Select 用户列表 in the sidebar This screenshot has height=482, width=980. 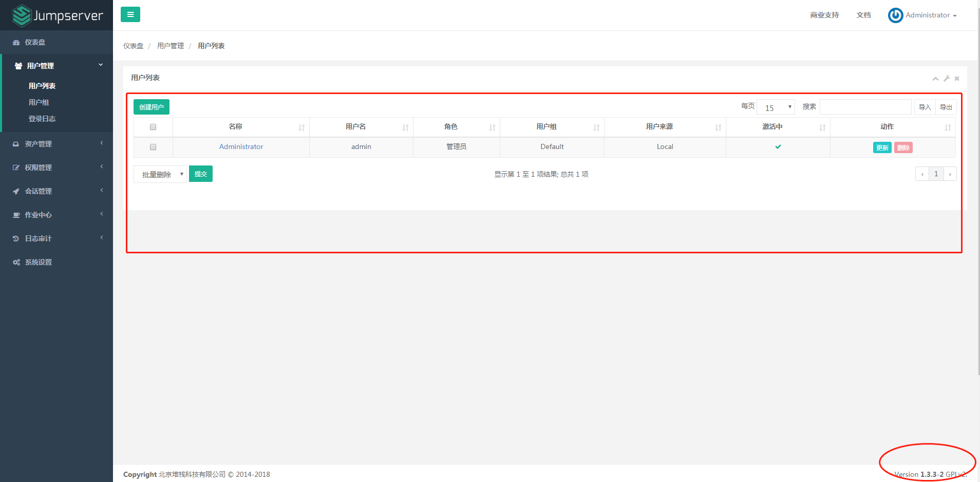click(x=42, y=86)
